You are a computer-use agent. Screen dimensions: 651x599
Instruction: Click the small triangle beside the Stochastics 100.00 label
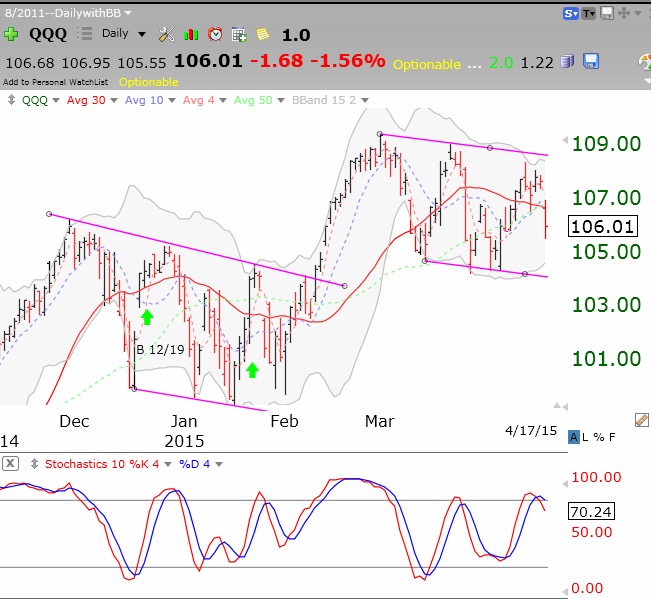[565, 484]
